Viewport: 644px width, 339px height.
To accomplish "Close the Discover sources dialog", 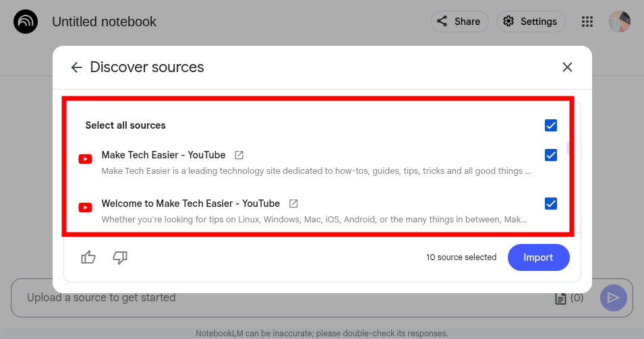I will tap(567, 67).
